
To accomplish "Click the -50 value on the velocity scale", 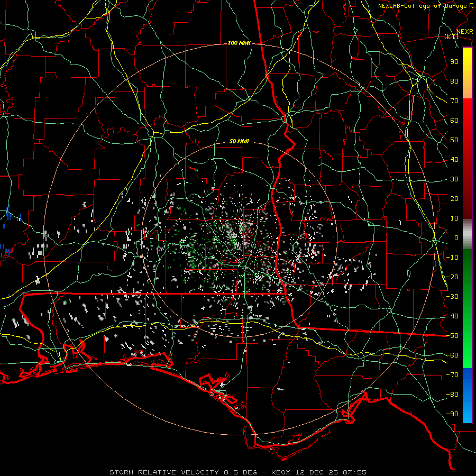I will pos(452,336).
